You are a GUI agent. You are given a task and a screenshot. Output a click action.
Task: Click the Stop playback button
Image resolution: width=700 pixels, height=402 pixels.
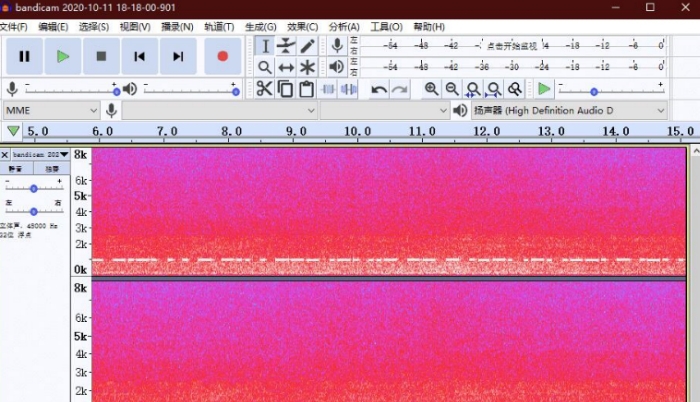click(x=101, y=57)
